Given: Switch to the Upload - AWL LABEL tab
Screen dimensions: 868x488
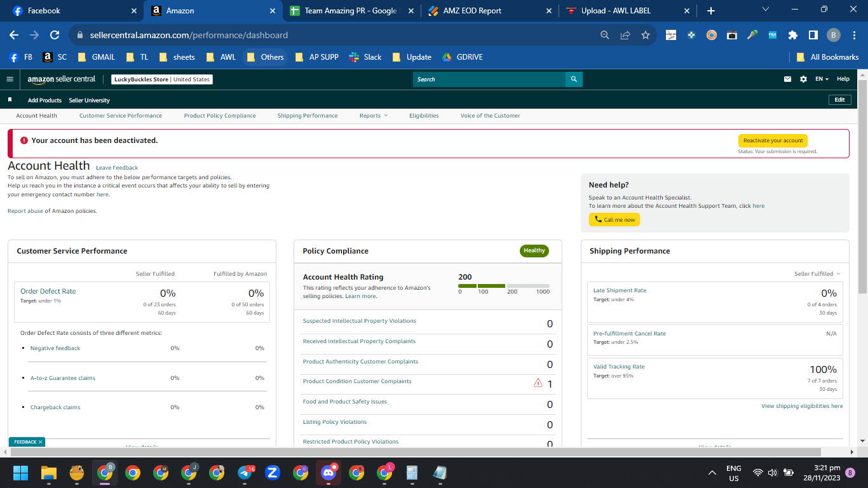Looking at the screenshot, I should tap(628, 11).
